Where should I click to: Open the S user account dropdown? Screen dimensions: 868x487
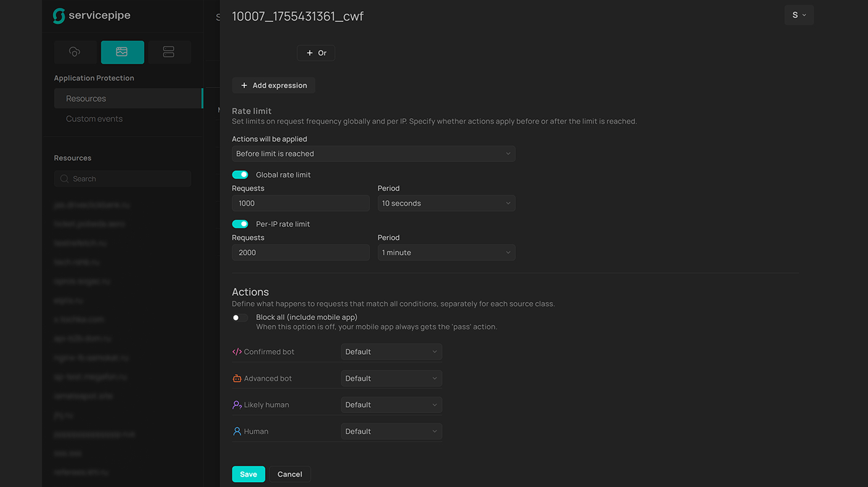pos(798,15)
